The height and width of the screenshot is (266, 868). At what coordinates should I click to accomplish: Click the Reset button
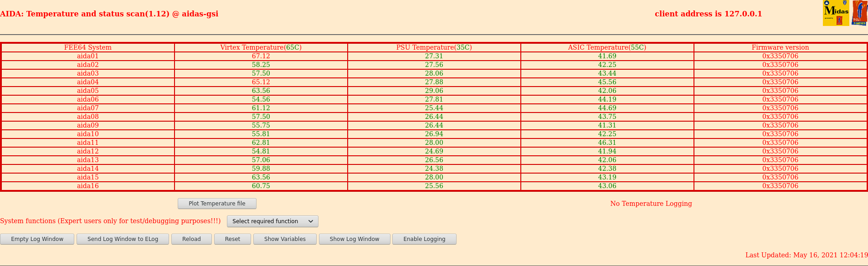pos(232,239)
